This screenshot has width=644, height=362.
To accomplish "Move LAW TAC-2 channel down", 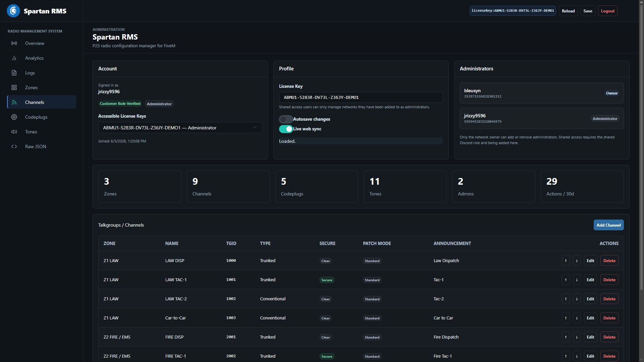I will pos(577,299).
